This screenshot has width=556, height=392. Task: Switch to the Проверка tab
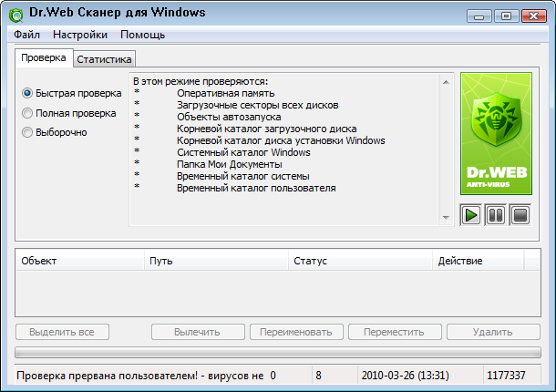coord(44,57)
